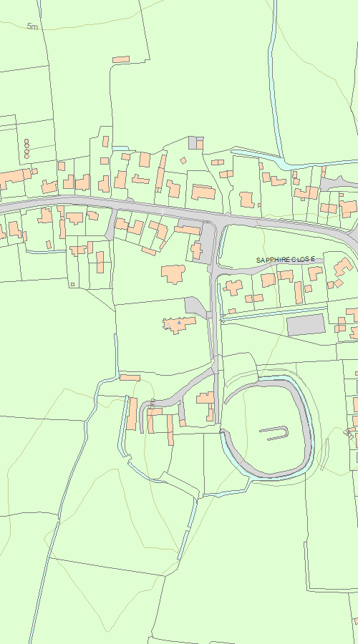The width and height of the screenshot is (358, 644).
Task: Click the SAPPHIRE CLOSE street label
Action: (x=285, y=260)
